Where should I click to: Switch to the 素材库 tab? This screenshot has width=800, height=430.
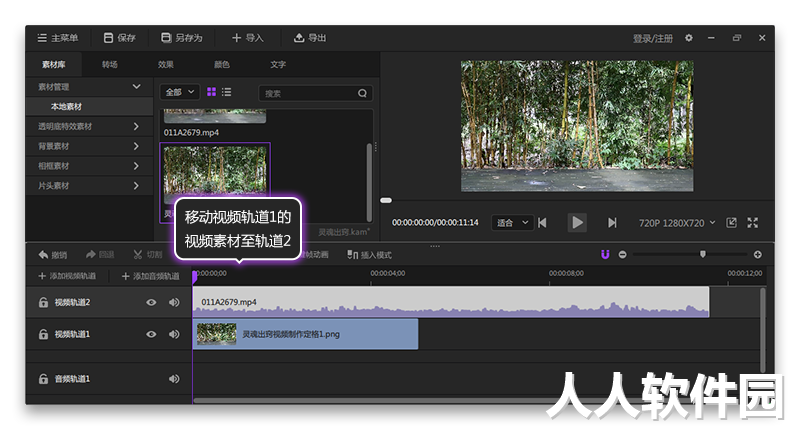54,65
